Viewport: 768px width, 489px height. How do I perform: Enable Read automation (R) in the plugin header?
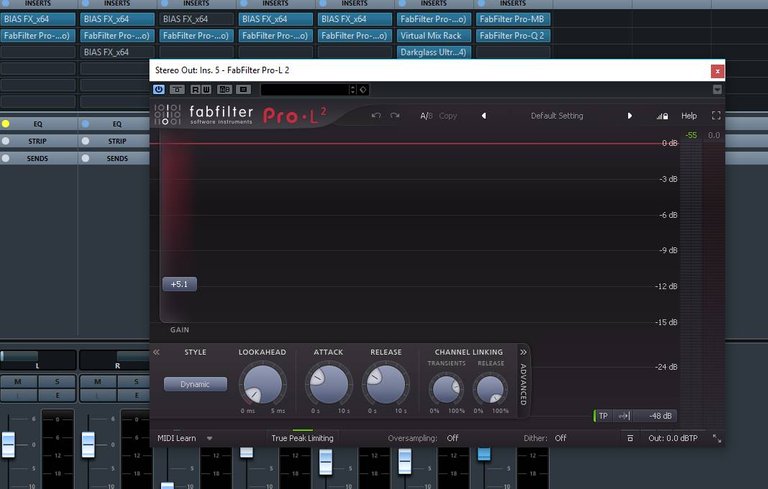pyautogui.click(x=195, y=89)
